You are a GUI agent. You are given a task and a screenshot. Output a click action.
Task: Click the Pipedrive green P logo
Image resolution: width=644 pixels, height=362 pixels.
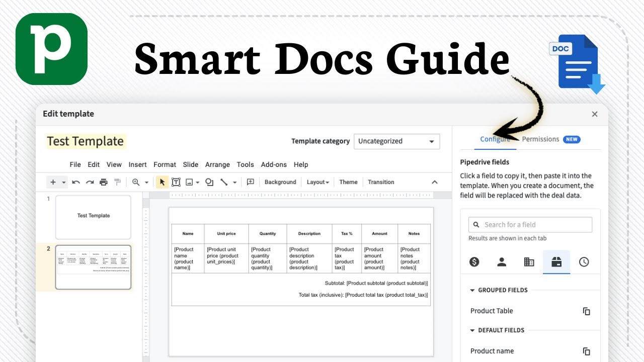coord(51,49)
